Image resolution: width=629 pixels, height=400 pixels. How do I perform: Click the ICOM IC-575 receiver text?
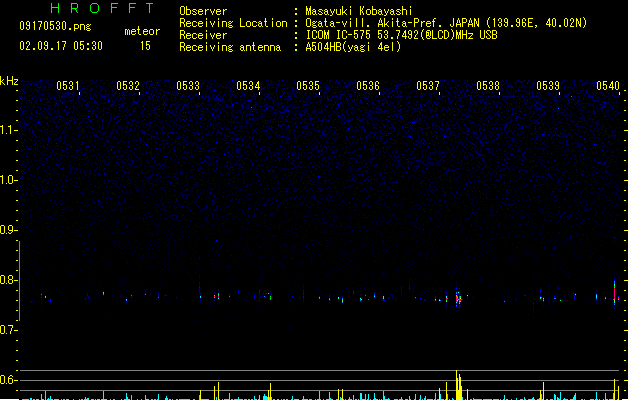pos(402,35)
